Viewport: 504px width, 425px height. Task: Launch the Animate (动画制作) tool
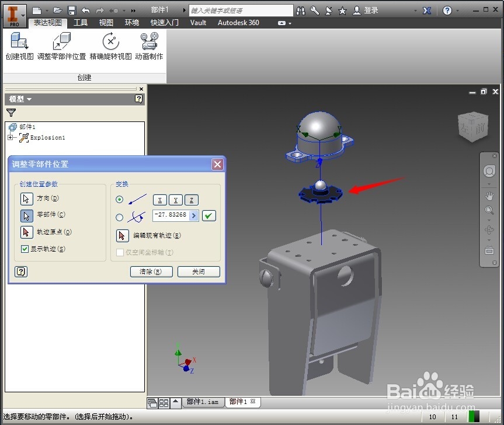tap(149, 46)
